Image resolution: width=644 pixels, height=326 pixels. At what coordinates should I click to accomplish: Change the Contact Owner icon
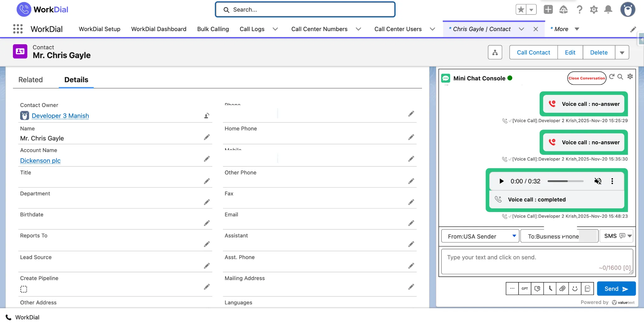(207, 116)
